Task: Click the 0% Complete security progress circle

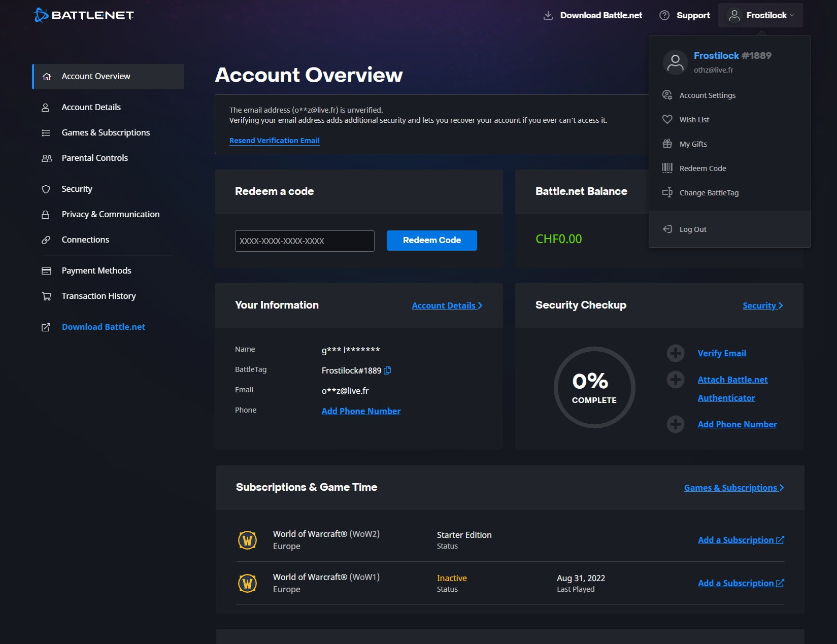Action: tap(594, 387)
